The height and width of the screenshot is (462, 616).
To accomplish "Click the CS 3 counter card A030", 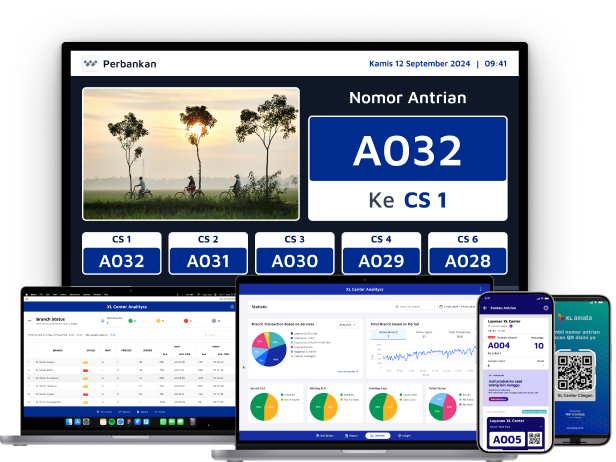I will tap(294, 254).
